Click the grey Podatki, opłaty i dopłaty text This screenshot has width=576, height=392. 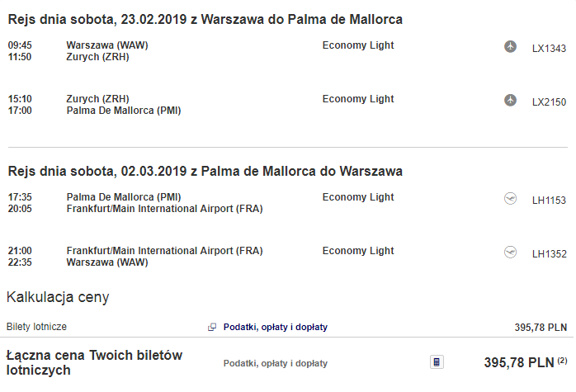click(x=275, y=363)
